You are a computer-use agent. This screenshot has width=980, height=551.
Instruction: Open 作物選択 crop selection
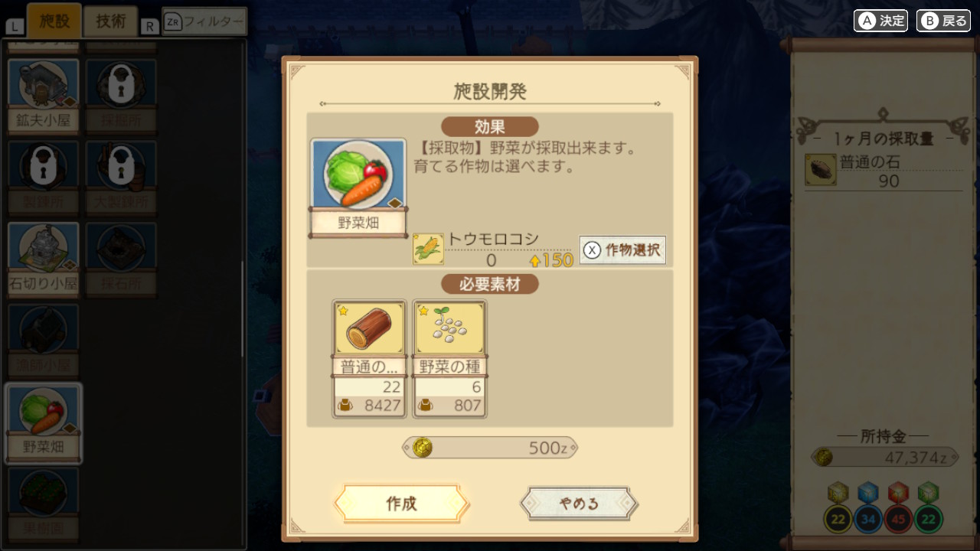tap(622, 250)
